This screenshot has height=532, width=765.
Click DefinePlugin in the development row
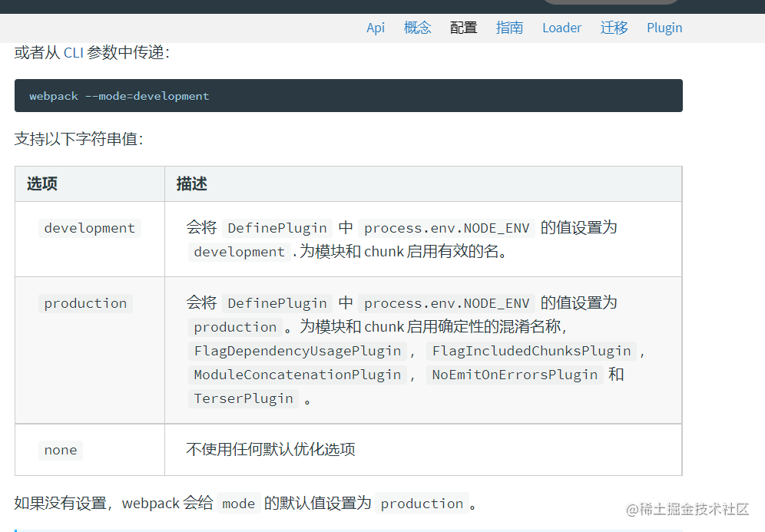277,228
